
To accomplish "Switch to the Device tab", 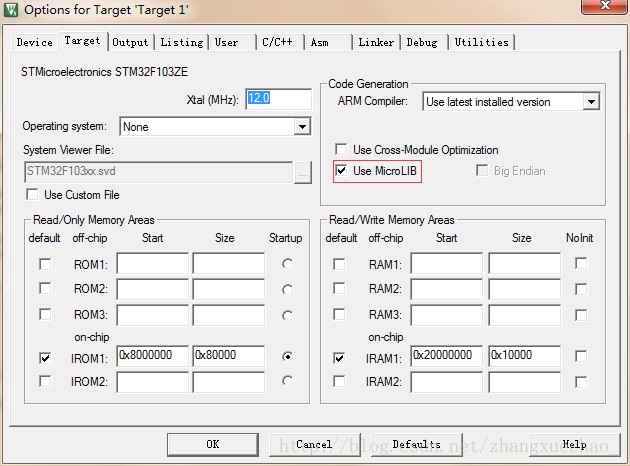I will (35, 42).
